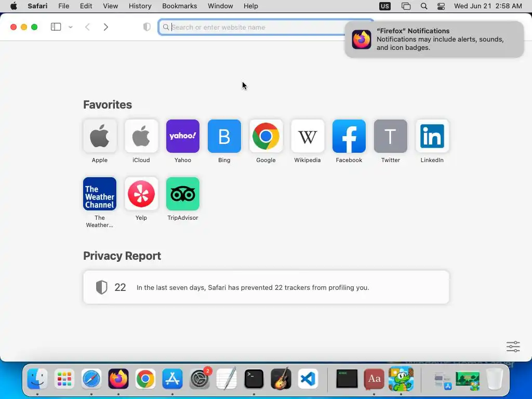532x399 pixels.
Task: Toggle the Safari sidebar
Action: (56, 27)
